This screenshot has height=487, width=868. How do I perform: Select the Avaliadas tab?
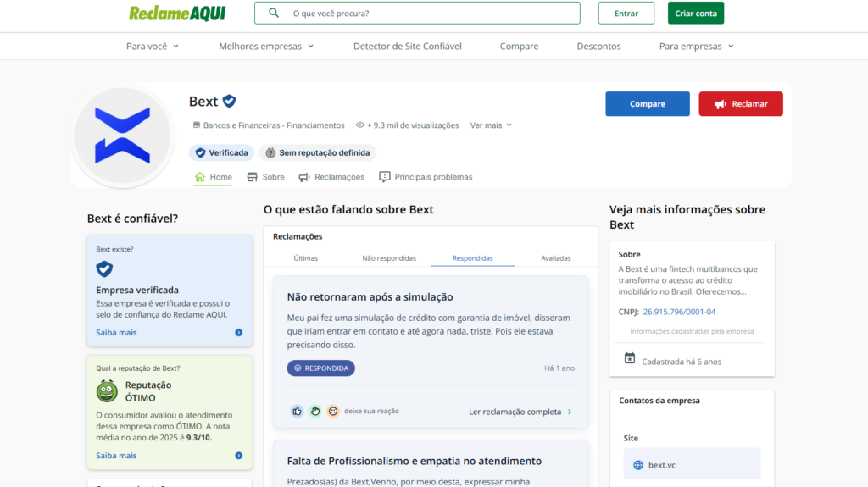coord(556,257)
